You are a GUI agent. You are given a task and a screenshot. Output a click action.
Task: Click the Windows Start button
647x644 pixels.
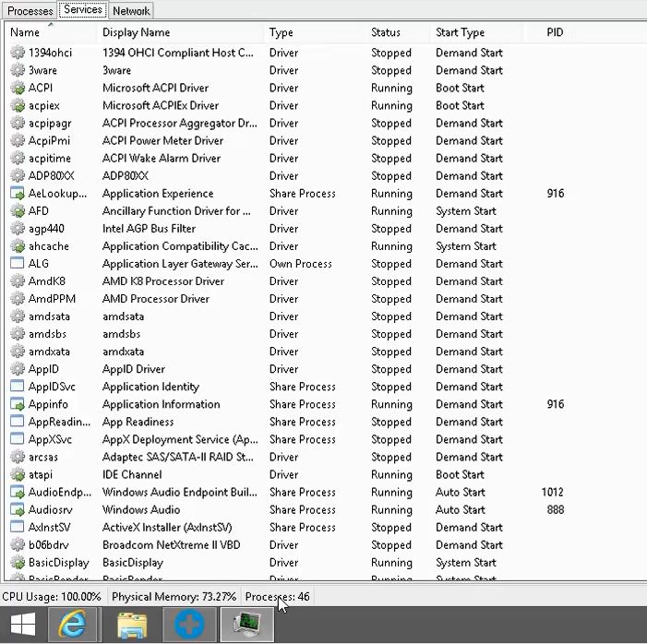pos(23,626)
